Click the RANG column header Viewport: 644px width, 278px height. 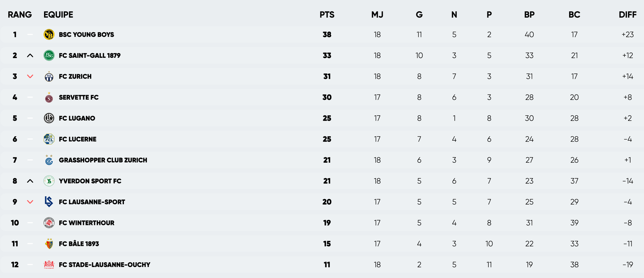[x=19, y=15]
